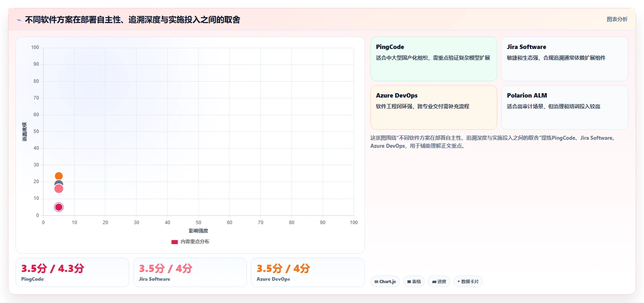Open the PingCode description card
This screenshot has height=303, width=644.
(434, 59)
